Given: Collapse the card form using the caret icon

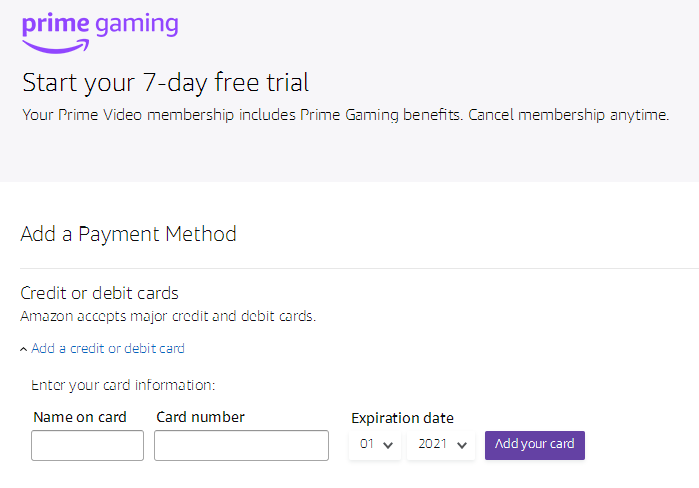Looking at the screenshot, I should [24, 349].
